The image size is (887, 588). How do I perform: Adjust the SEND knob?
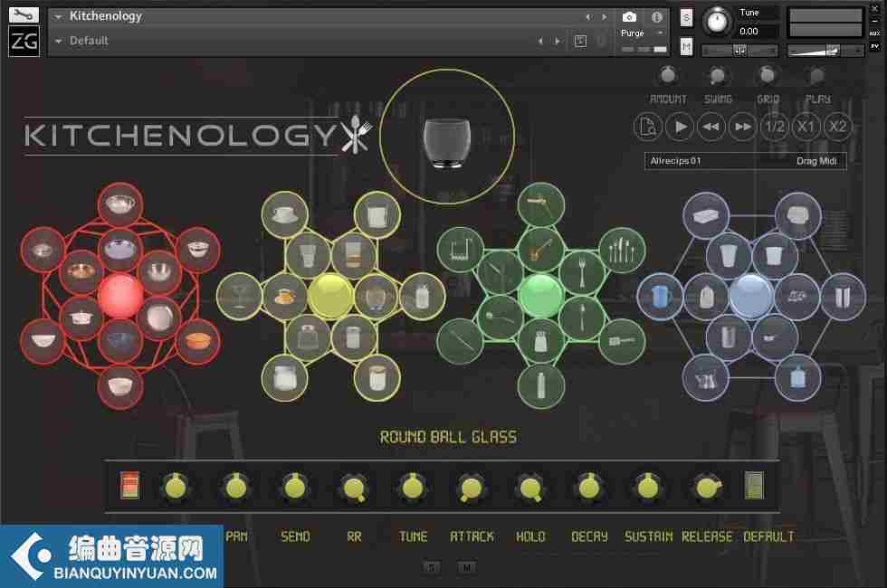click(x=295, y=488)
